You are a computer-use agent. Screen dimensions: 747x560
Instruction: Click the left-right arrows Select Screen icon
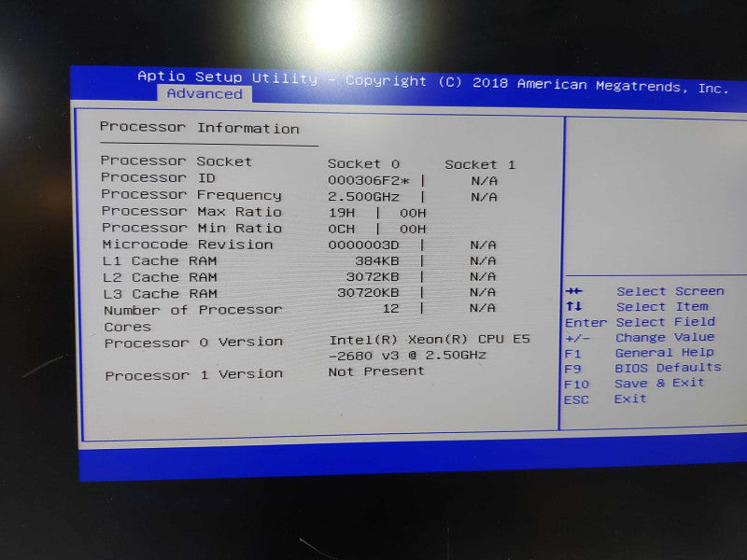click(x=573, y=291)
